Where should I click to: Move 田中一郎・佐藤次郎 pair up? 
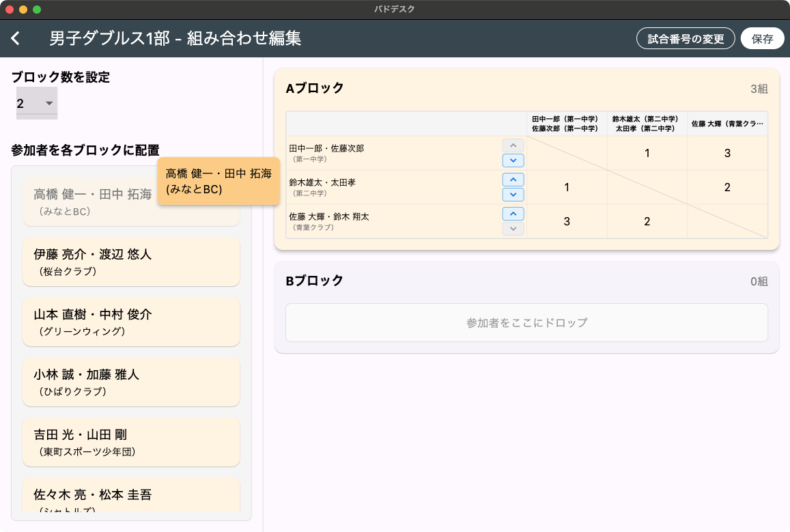(x=513, y=145)
